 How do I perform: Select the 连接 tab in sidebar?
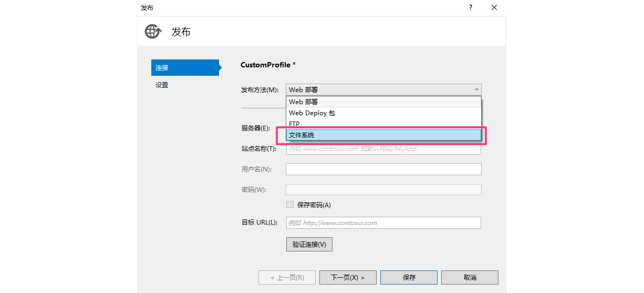[x=185, y=68]
